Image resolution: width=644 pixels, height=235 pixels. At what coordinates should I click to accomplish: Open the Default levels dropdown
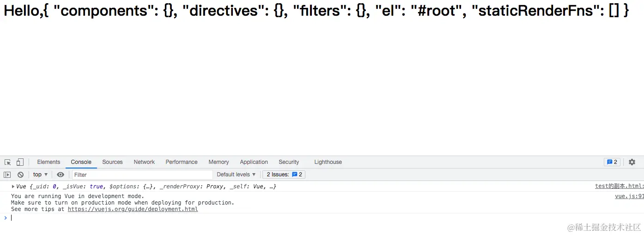pyautogui.click(x=236, y=175)
